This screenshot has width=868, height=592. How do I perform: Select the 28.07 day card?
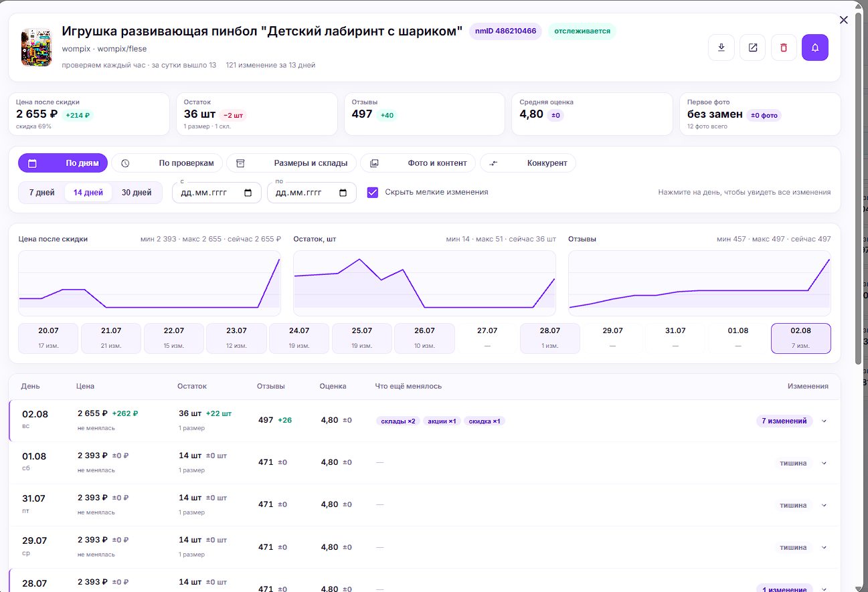[550, 338]
